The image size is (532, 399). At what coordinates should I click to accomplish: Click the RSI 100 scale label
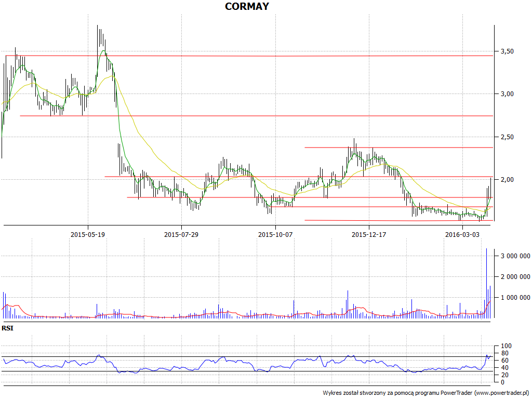pos(506,346)
